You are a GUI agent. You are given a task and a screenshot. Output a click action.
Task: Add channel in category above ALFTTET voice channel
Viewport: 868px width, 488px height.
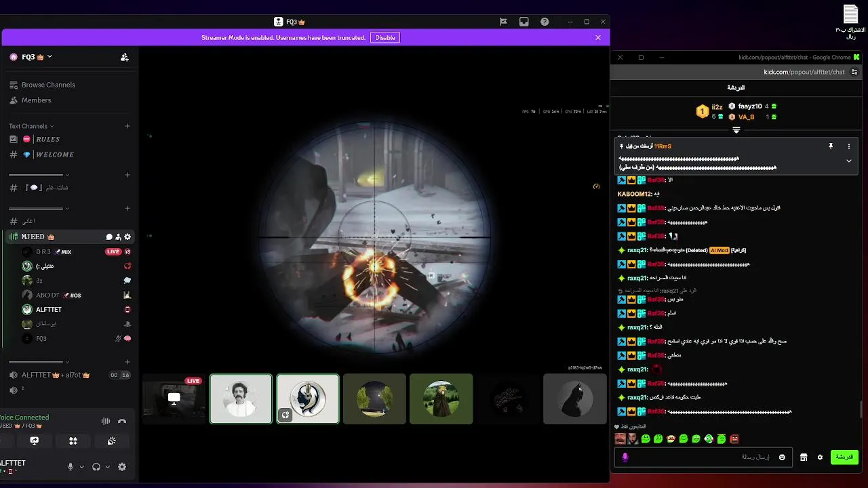point(127,362)
